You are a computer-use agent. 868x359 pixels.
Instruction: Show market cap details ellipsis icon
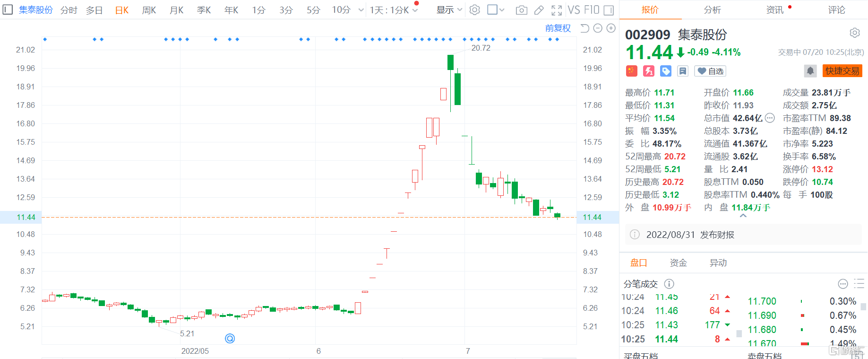(770, 118)
